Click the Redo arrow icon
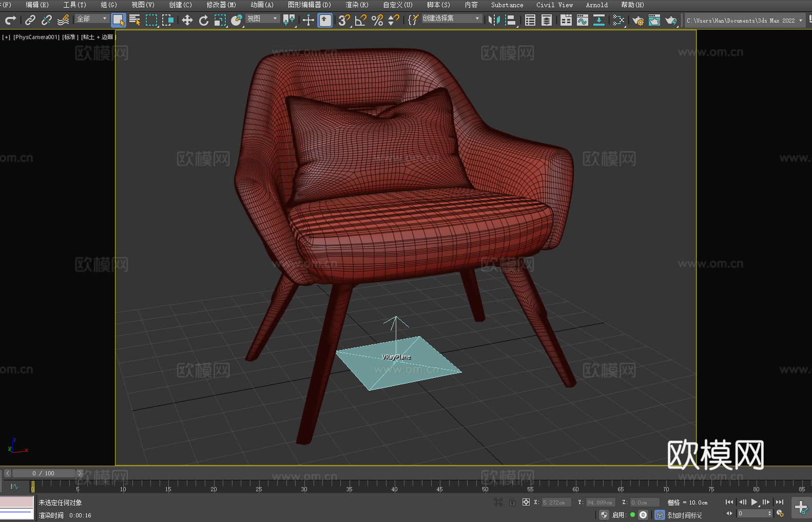This screenshot has width=812, height=522. (x=10, y=20)
